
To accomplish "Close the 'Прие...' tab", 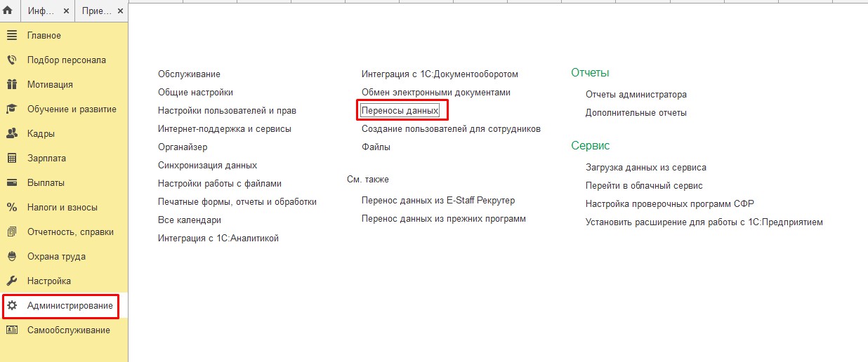I will 121,12.
